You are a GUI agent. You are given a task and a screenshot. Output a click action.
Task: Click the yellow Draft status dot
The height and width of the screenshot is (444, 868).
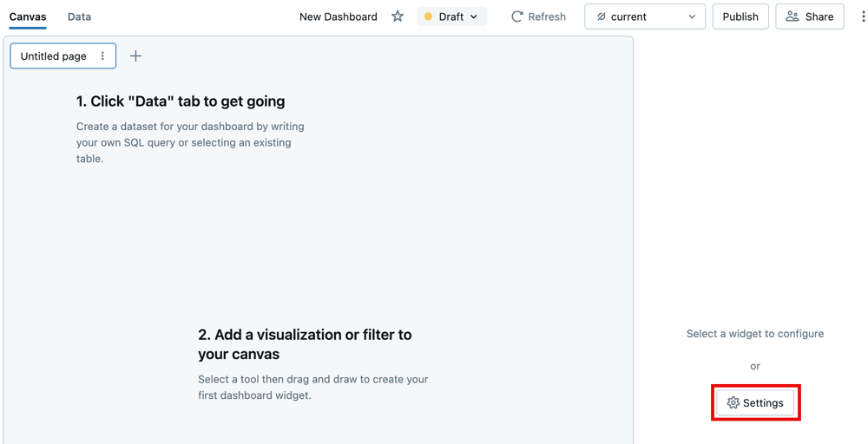pyautogui.click(x=429, y=16)
